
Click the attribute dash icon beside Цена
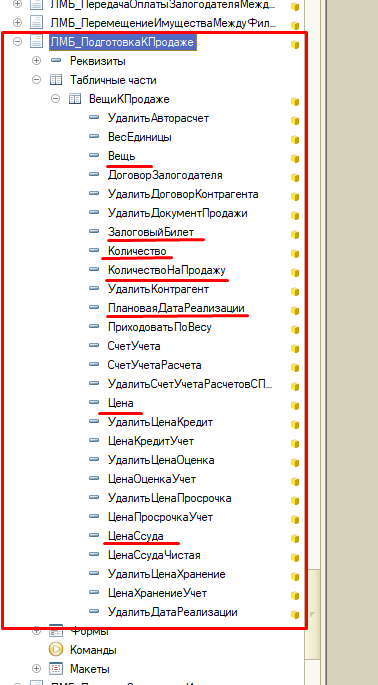click(94, 402)
